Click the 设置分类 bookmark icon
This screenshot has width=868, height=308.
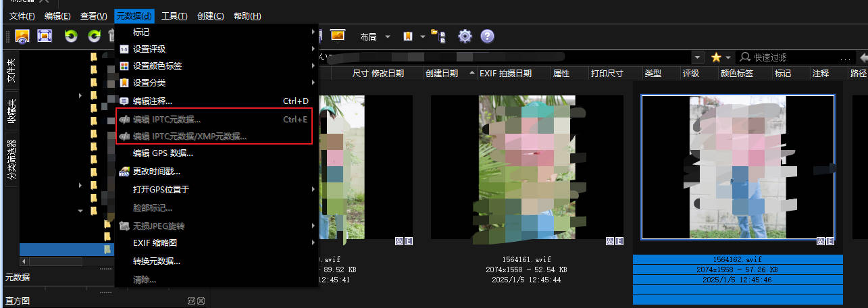(124, 82)
